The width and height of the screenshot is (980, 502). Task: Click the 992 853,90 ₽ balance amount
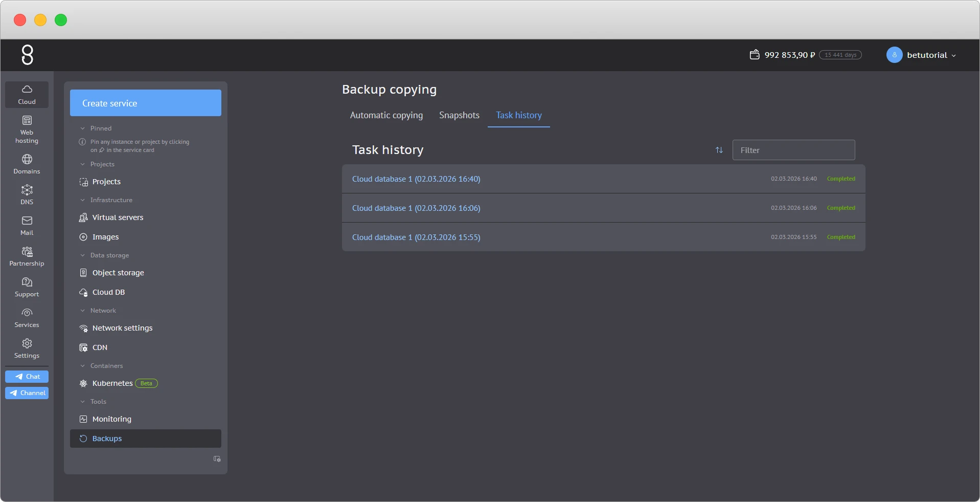click(x=790, y=55)
